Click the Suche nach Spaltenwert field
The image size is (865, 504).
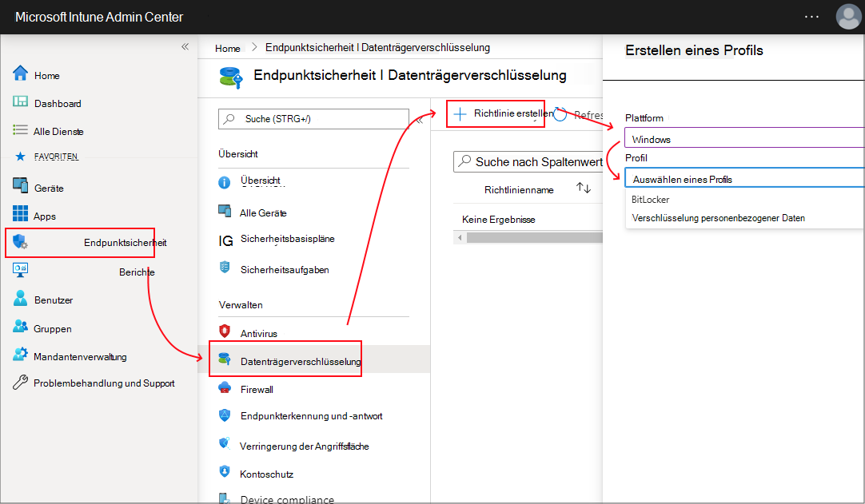tap(528, 161)
